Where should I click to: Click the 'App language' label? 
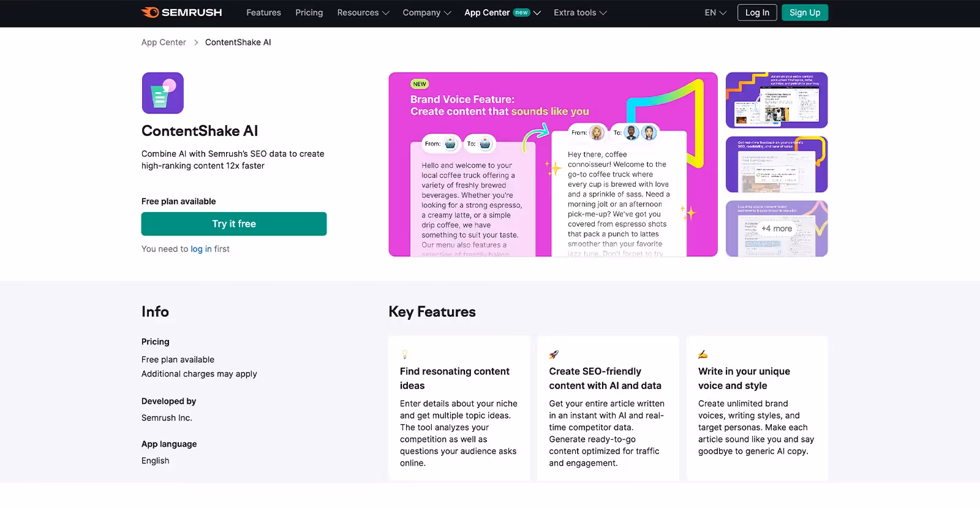[169, 444]
